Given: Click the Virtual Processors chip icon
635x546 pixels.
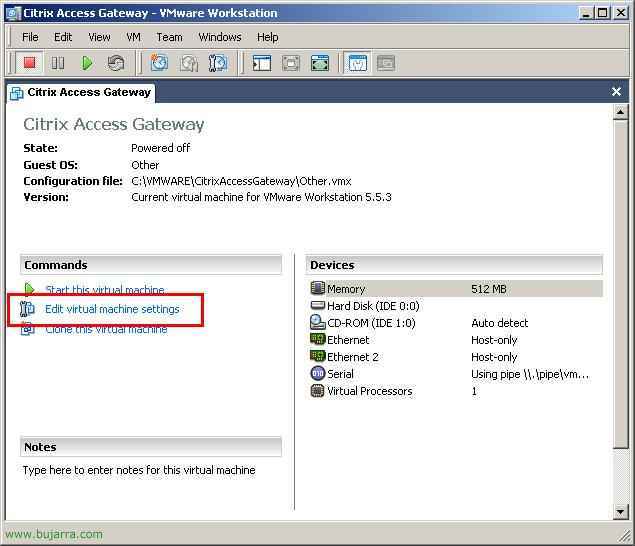Looking at the screenshot, I should click(318, 390).
